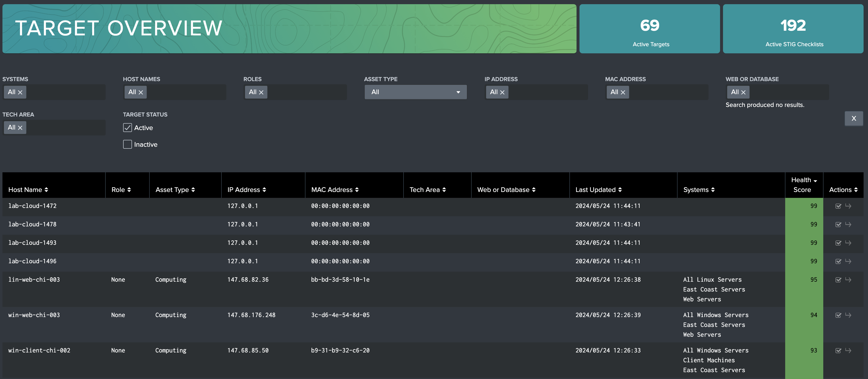Select host name lab-cloud-1472
Viewport: 868px width, 379px height.
(x=32, y=206)
